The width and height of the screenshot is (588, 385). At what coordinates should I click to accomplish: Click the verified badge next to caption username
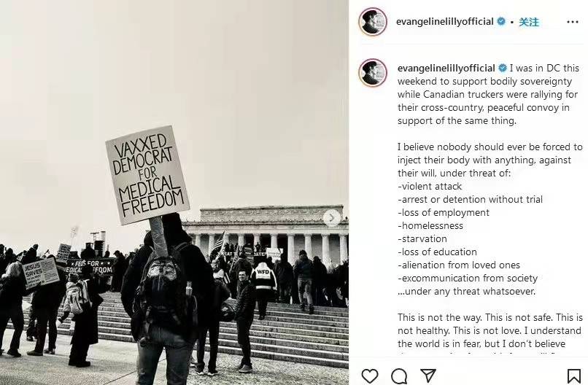point(503,69)
